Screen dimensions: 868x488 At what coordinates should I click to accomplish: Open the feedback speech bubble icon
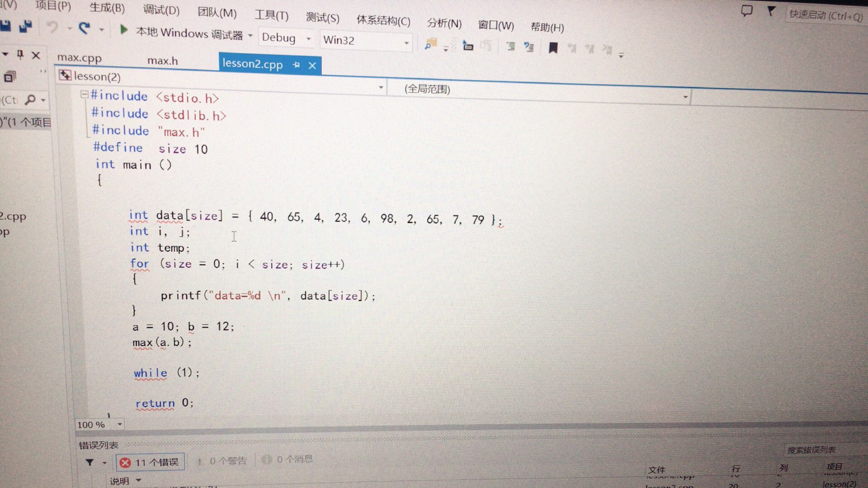(746, 10)
